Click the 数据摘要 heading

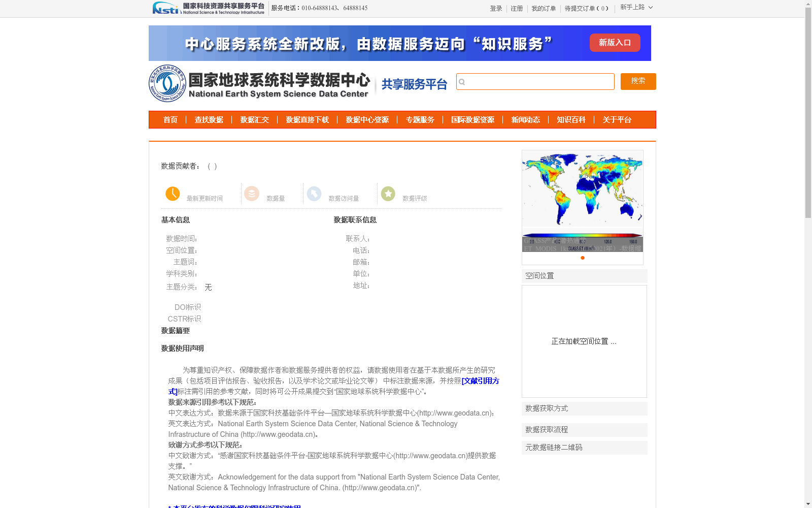(175, 331)
